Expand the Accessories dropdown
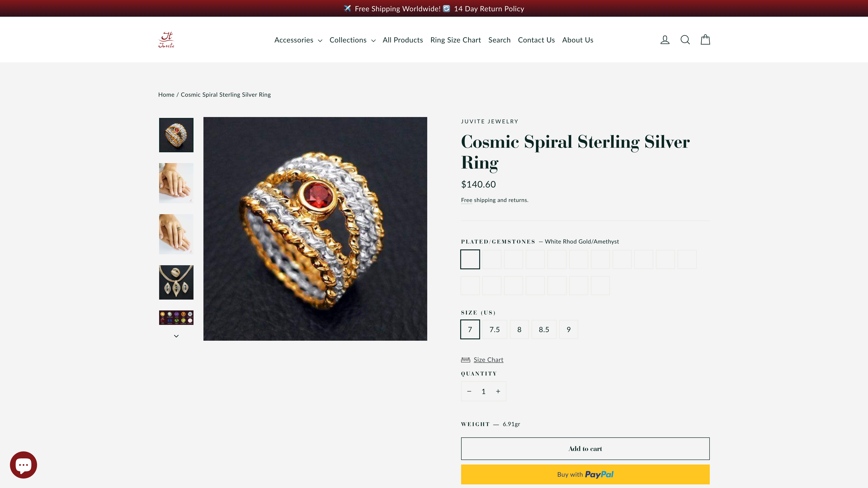868x488 pixels. point(298,40)
